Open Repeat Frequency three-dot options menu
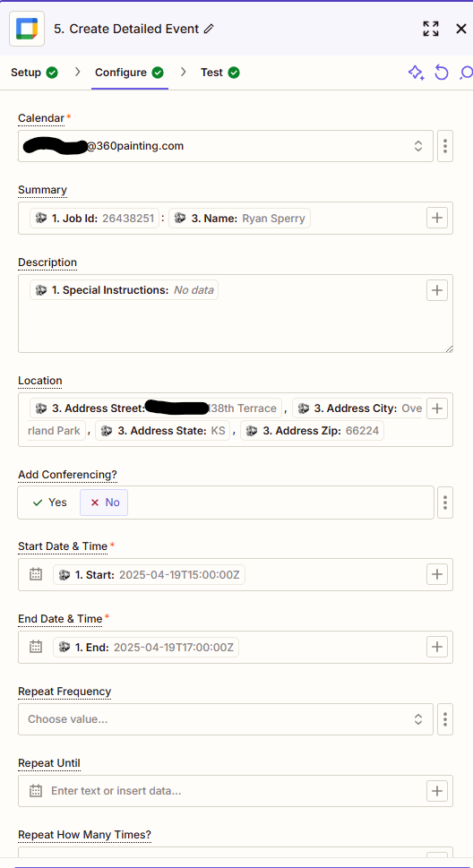 (445, 719)
